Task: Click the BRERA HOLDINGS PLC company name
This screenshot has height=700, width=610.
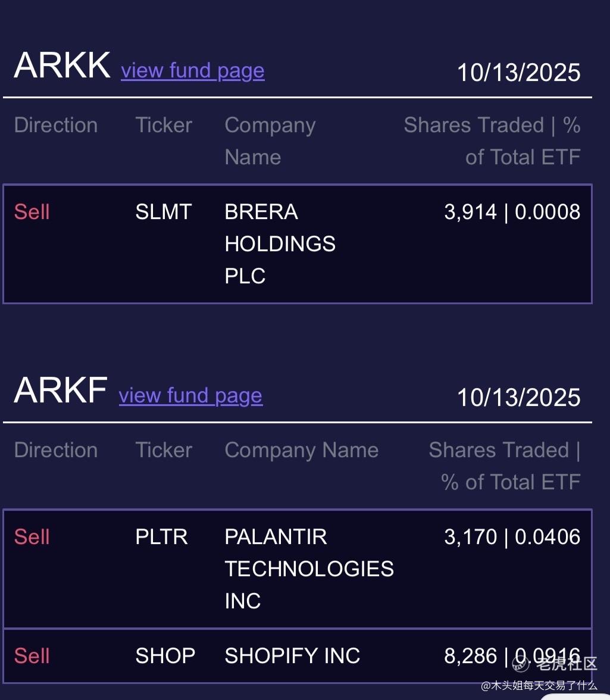Action: (x=280, y=244)
